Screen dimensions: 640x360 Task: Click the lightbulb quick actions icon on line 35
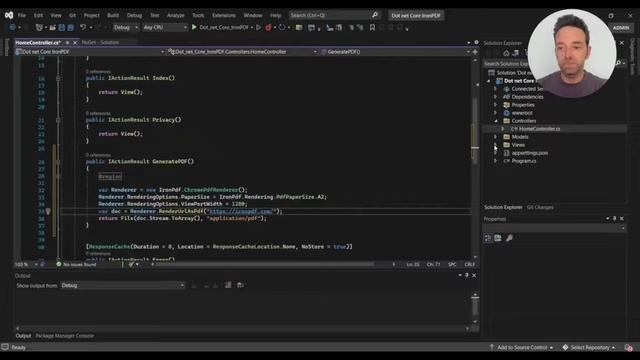pos(48,211)
